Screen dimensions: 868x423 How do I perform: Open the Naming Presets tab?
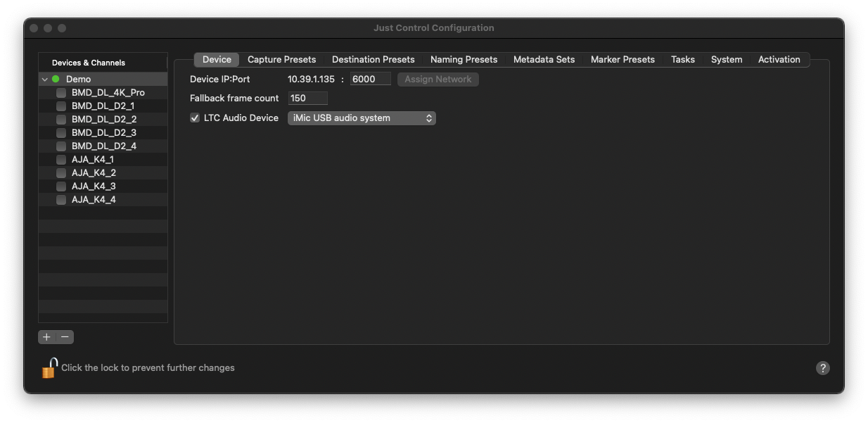coord(464,60)
